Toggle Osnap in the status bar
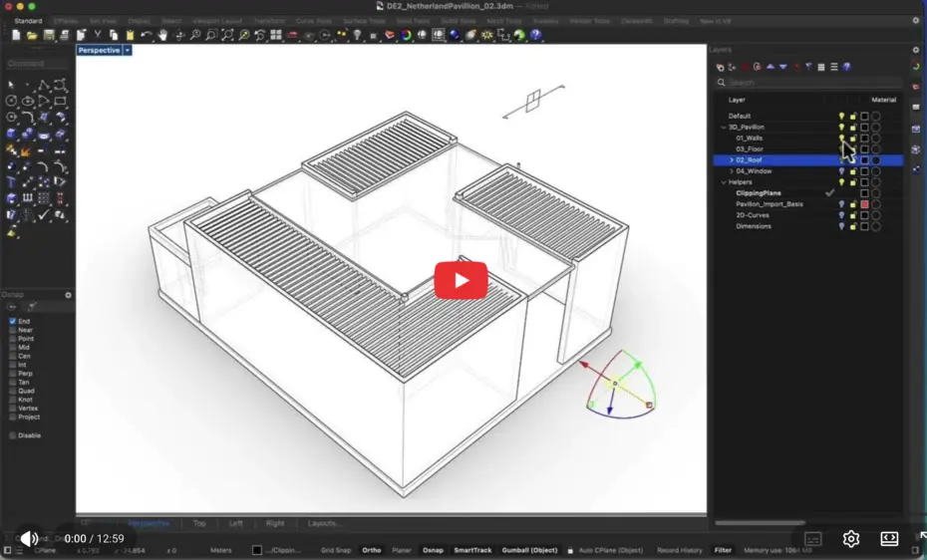The image size is (927, 560). pos(433,550)
